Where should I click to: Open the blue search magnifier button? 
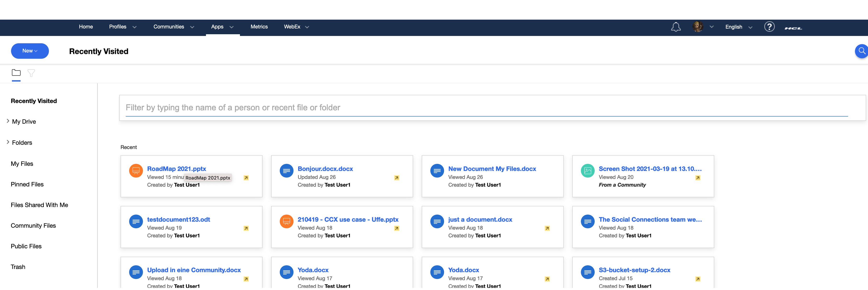click(862, 51)
